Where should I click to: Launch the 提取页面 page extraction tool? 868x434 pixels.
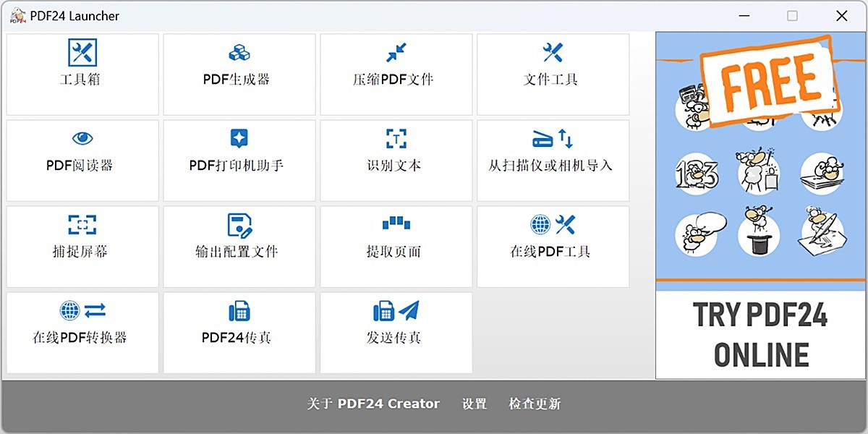click(396, 246)
